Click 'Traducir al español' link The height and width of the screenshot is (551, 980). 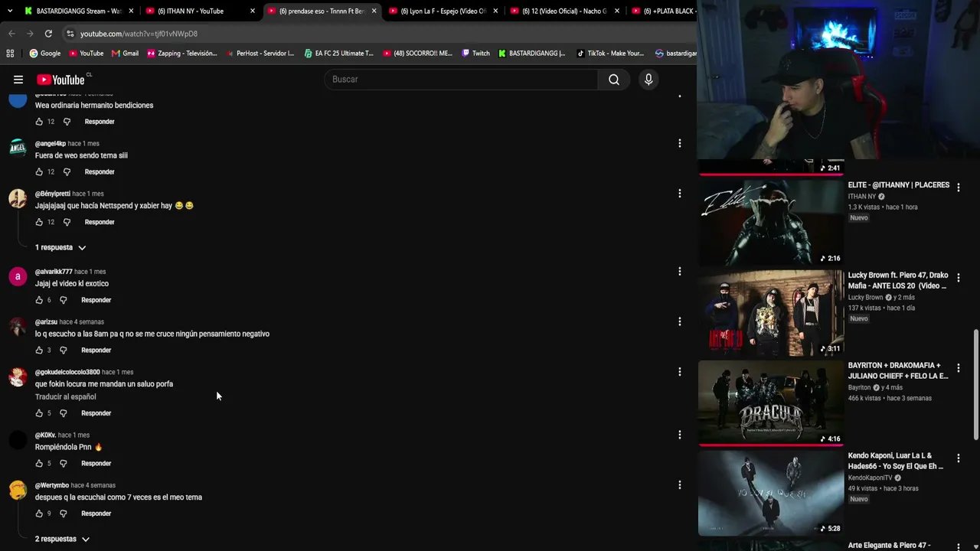coord(66,397)
